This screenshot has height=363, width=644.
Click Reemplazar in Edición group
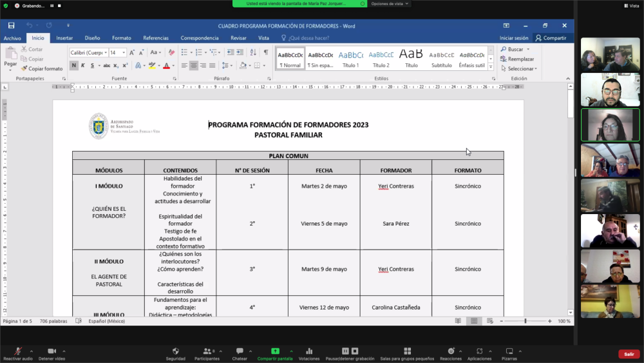[x=518, y=59]
